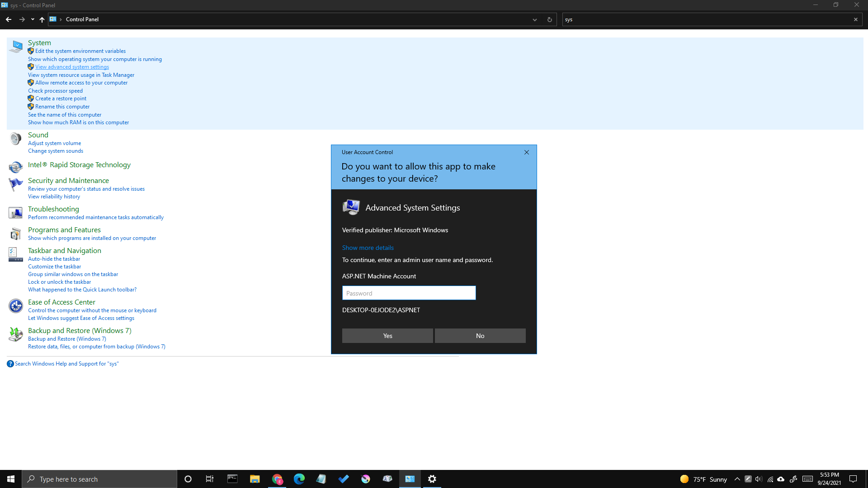
Task: Open Taskbar and Navigation icon
Action: pos(16,254)
